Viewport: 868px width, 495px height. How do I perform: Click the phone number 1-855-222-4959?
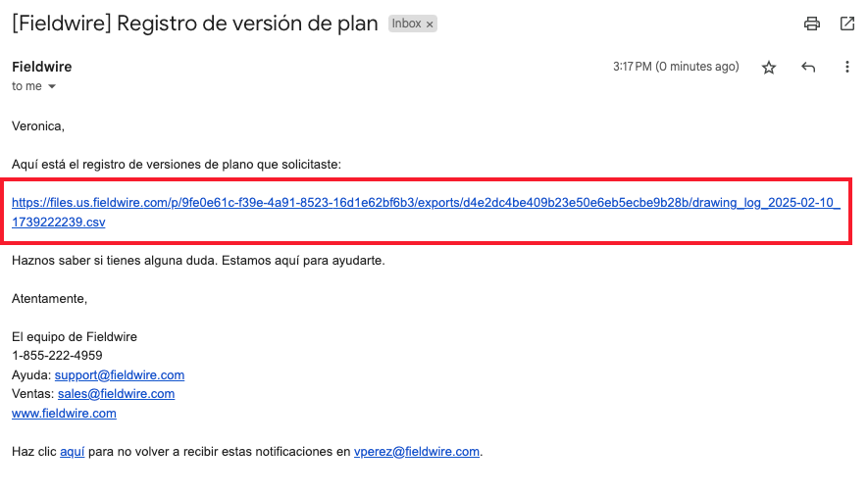coord(57,356)
